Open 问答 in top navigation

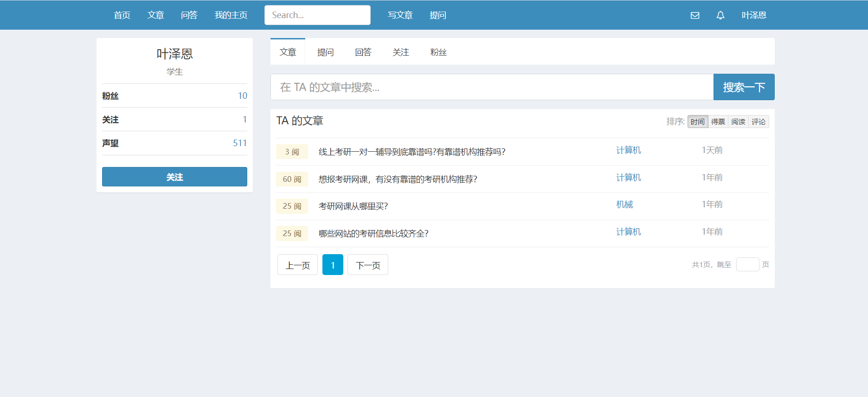[189, 15]
